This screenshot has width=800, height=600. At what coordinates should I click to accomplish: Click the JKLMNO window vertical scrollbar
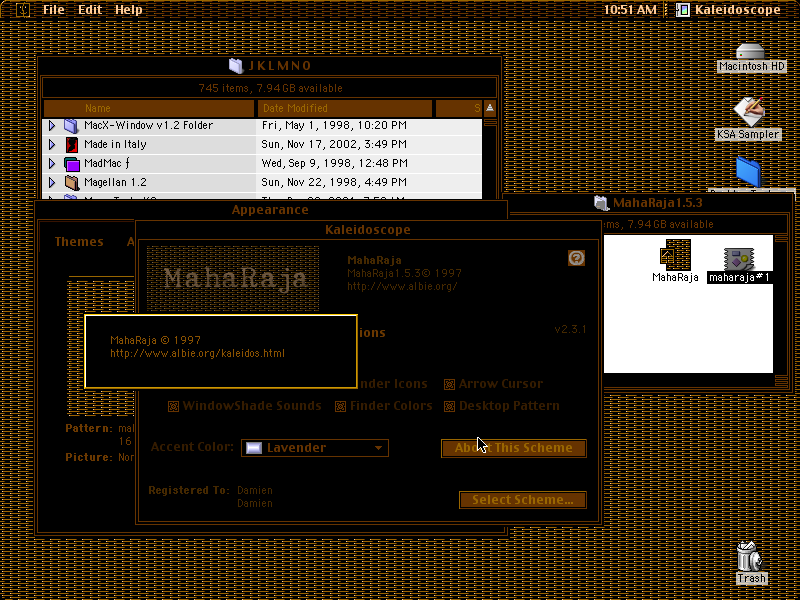tap(490, 158)
